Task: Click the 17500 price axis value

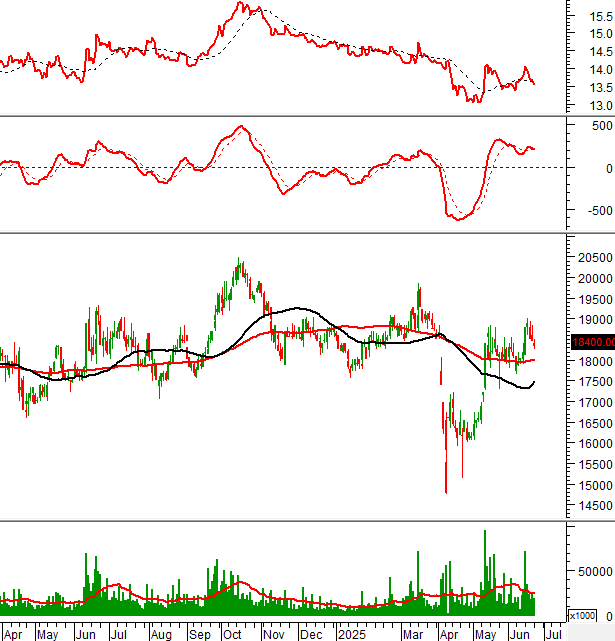Action: pyautogui.click(x=595, y=381)
